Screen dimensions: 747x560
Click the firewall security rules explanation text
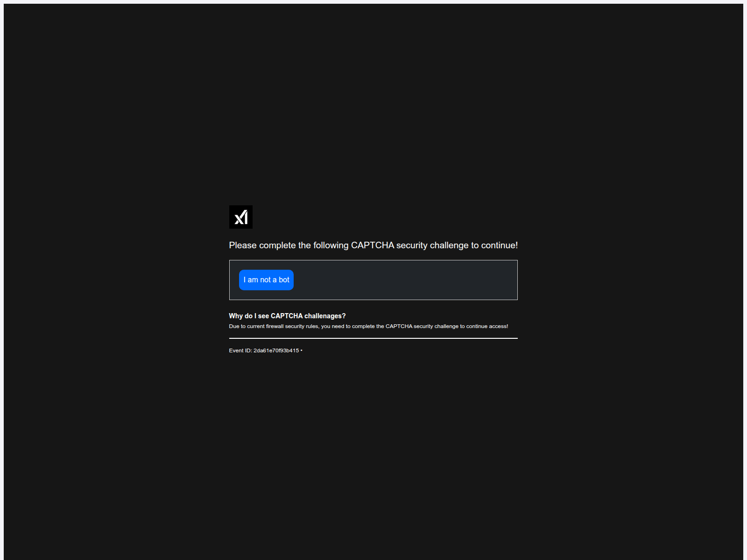click(368, 326)
